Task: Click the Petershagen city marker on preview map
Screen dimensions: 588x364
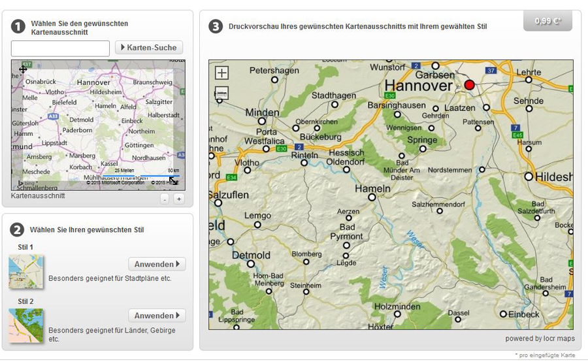Action: pyautogui.click(x=274, y=80)
